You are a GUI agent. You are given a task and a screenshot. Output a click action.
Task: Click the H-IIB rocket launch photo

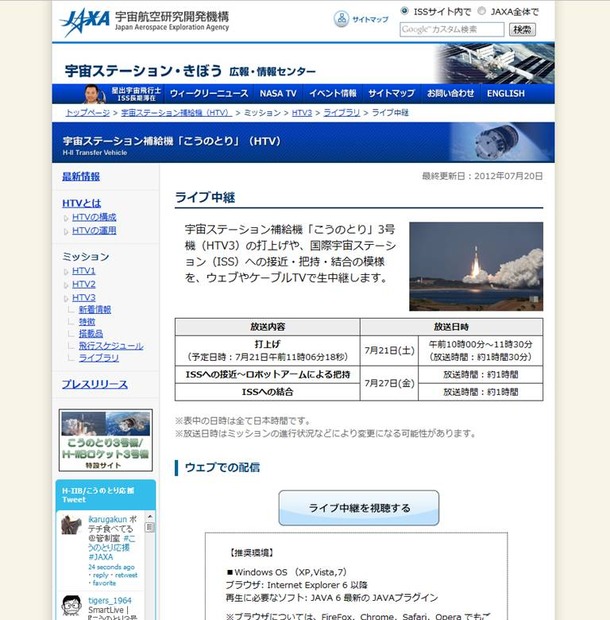pyautogui.click(x=476, y=267)
